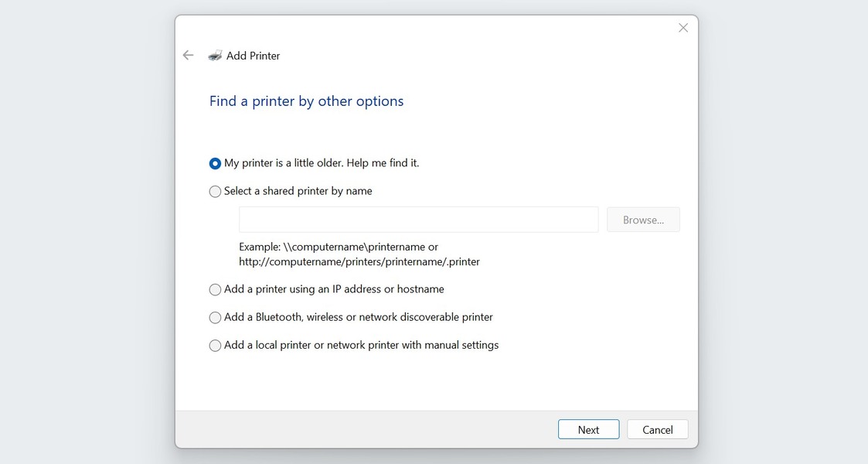Browse for shared printers on the network

643,219
